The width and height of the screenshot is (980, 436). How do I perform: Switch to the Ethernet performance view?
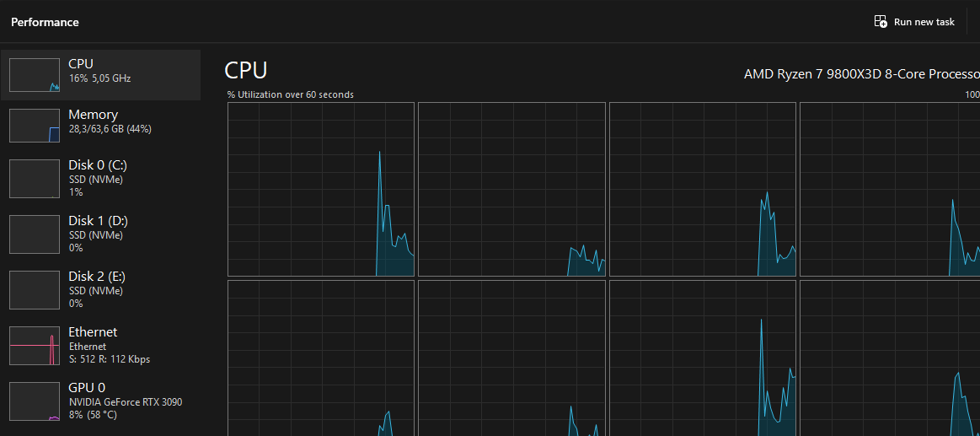click(100, 345)
